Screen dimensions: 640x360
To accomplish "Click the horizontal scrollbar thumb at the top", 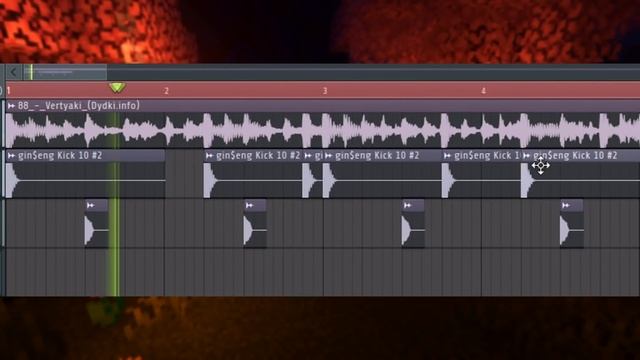I will (x=65, y=73).
